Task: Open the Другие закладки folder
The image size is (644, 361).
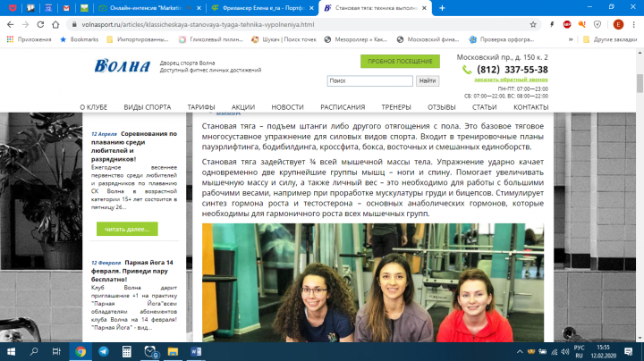Action: coord(610,39)
